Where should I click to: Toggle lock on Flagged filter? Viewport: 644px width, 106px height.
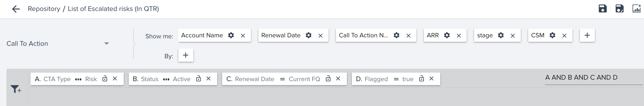(421, 79)
